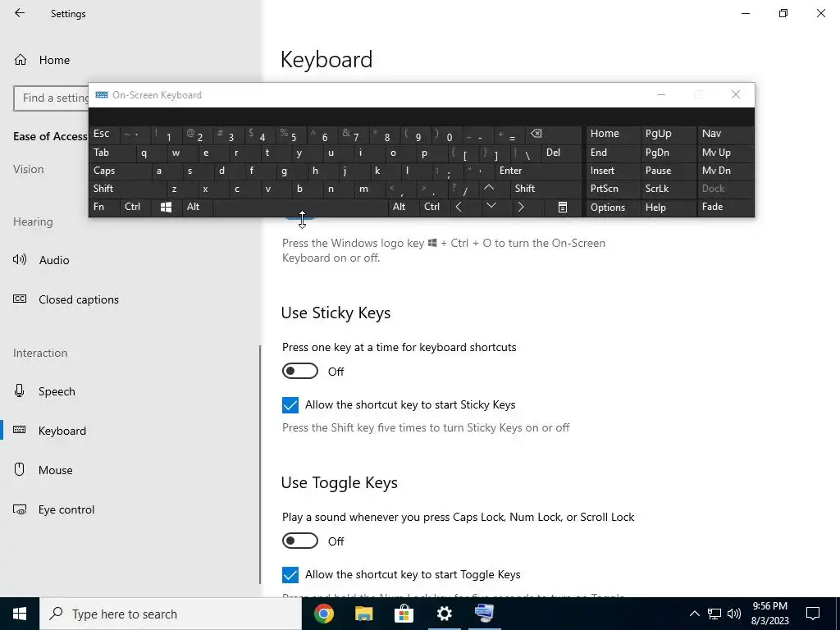This screenshot has height=630, width=840.
Task: Show hidden icons in system tray
Action: (694, 614)
